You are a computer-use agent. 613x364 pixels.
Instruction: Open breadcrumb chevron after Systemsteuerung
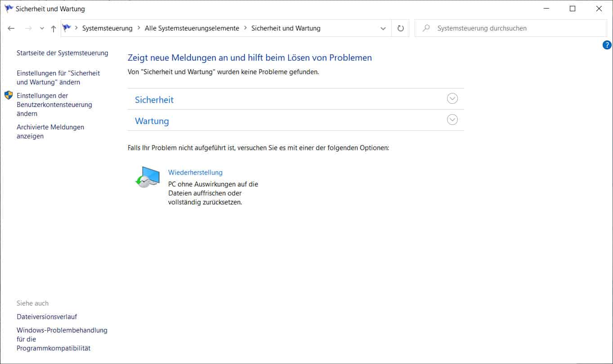pyautogui.click(x=139, y=28)
